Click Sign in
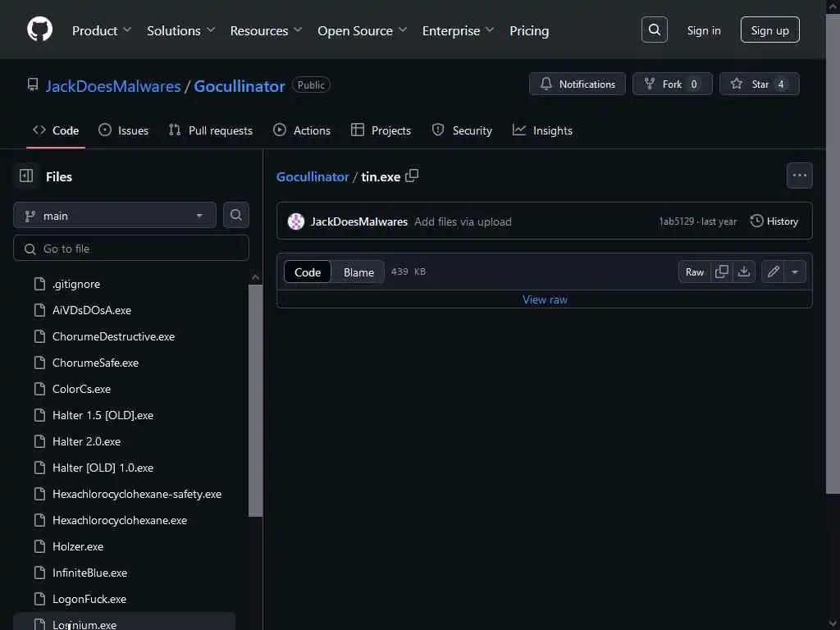 coord(703,30)
